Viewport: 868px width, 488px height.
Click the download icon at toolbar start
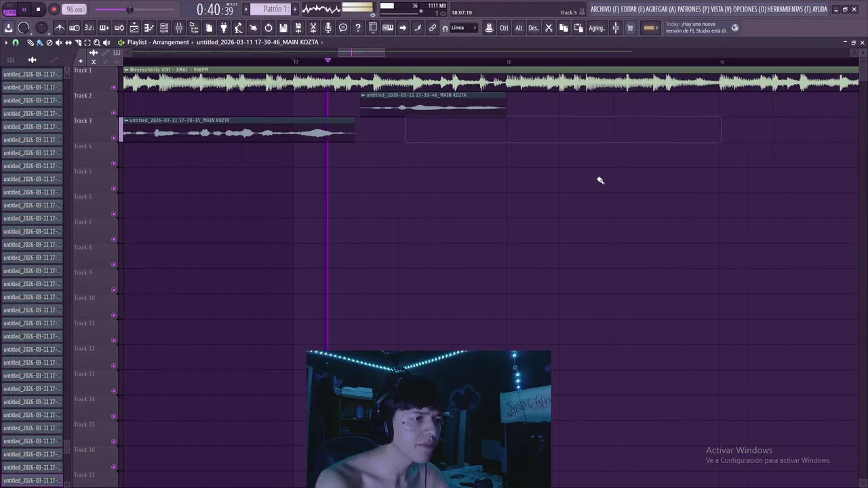9,28
